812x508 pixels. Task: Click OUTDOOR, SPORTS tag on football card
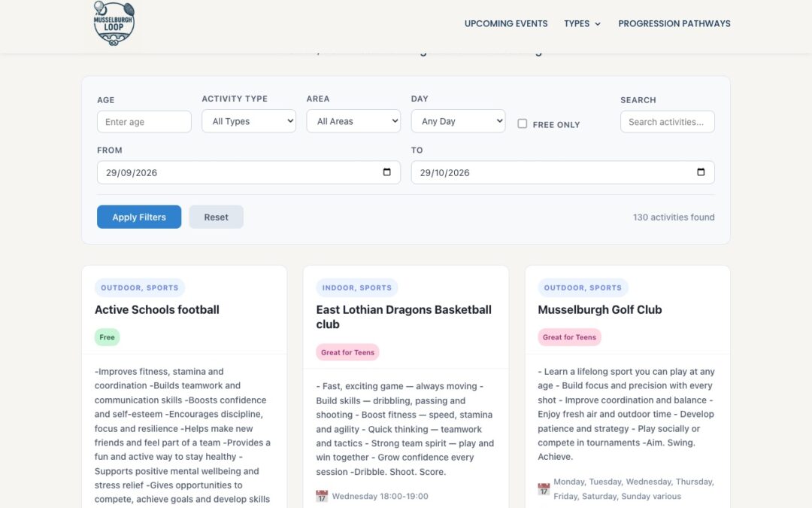point(139,287)
